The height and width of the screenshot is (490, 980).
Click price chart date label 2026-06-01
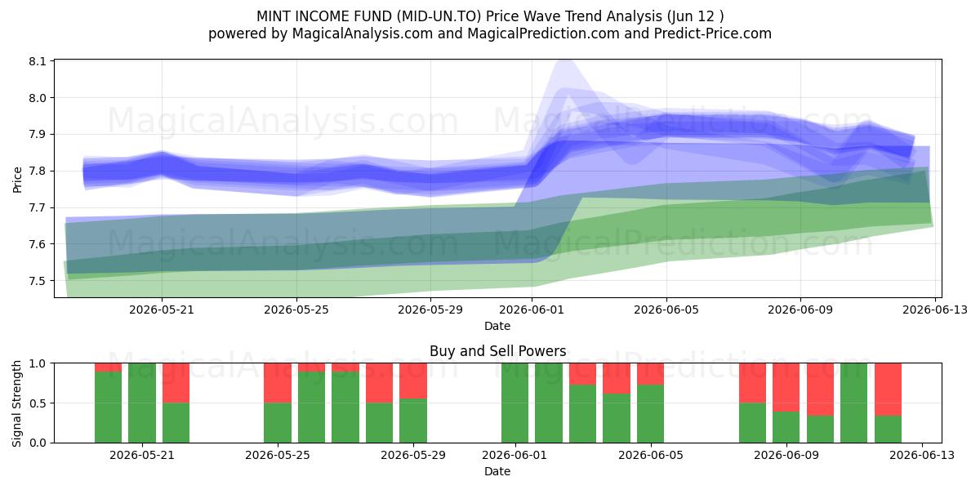coord(532,310)
